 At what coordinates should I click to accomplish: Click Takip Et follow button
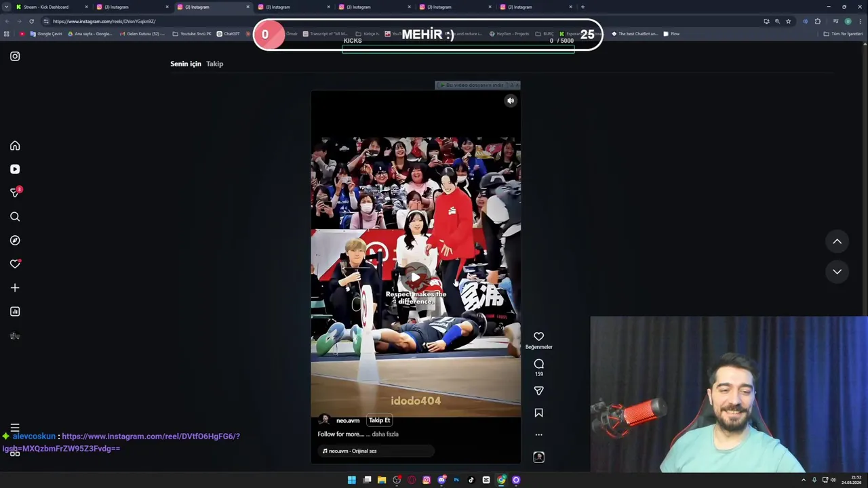[380, 420]
